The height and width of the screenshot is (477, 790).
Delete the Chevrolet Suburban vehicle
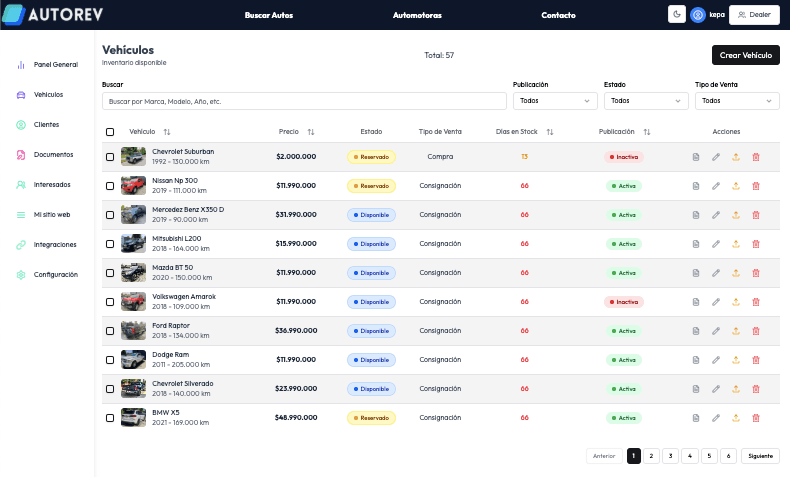click(x=756, y=157)
